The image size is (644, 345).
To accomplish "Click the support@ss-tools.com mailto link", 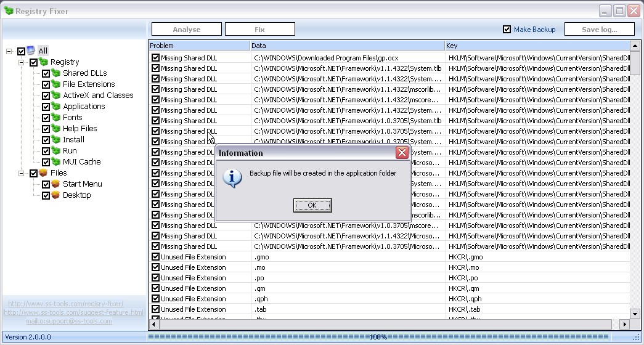I will [69, 321].
